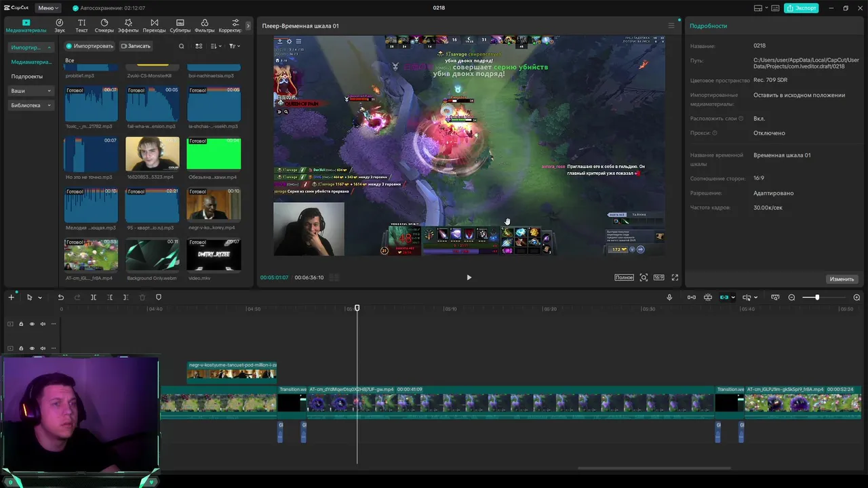The width and height of the screenshot is (868, 488).
Task: Open Подпроекты in the sidebar
Action: (26, 77)
